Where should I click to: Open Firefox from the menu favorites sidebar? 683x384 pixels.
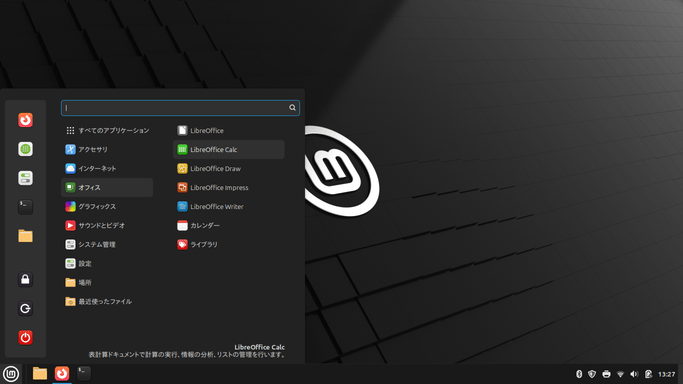(x=25, y=120)
